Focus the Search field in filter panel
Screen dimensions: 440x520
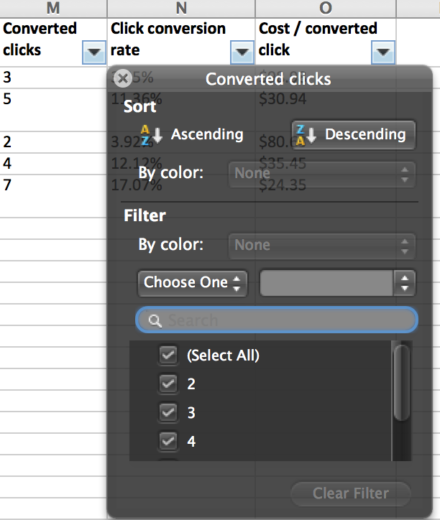(277, 320)
